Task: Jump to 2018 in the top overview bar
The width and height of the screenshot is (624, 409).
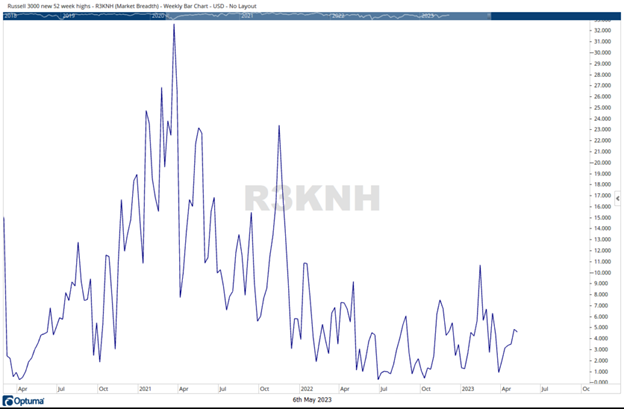Action: pyautogui.click(x=10, y=17)
